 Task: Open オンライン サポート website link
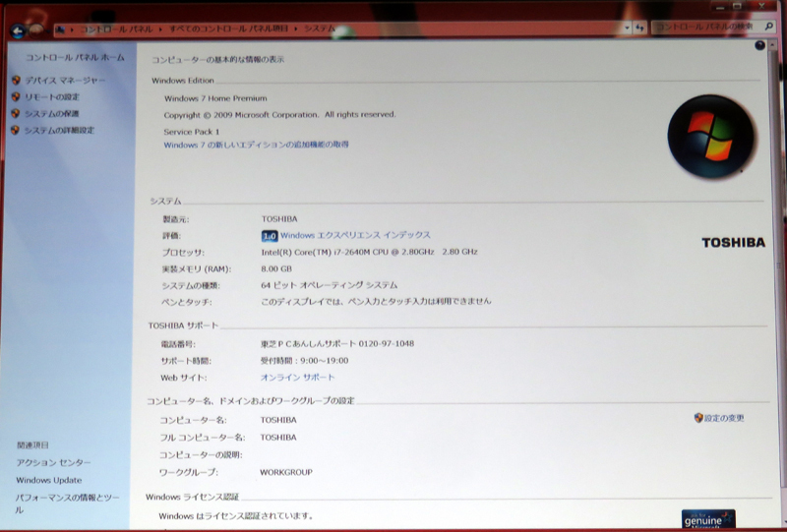[x=297, y=377]
